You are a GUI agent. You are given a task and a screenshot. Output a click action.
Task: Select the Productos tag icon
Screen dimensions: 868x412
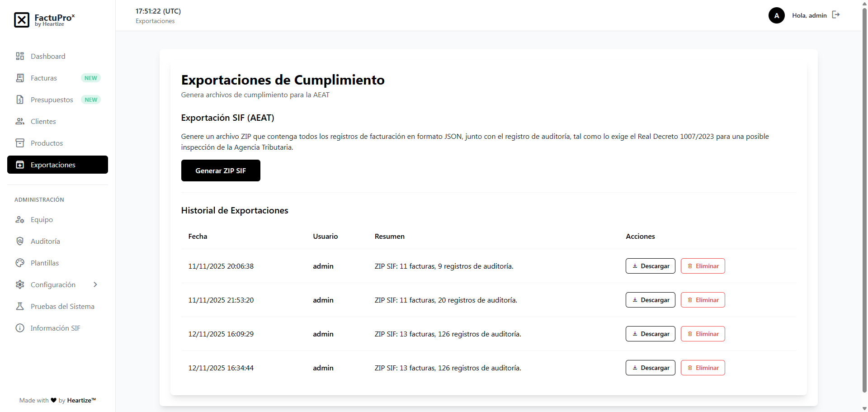20,143
